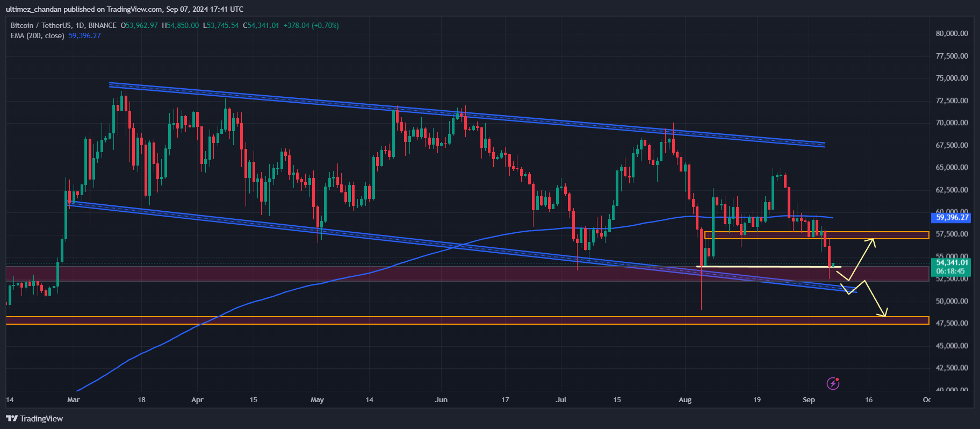Click the 18 date label on time axis
The height and width of the screenshot is (429, 980).
(141, 400)
